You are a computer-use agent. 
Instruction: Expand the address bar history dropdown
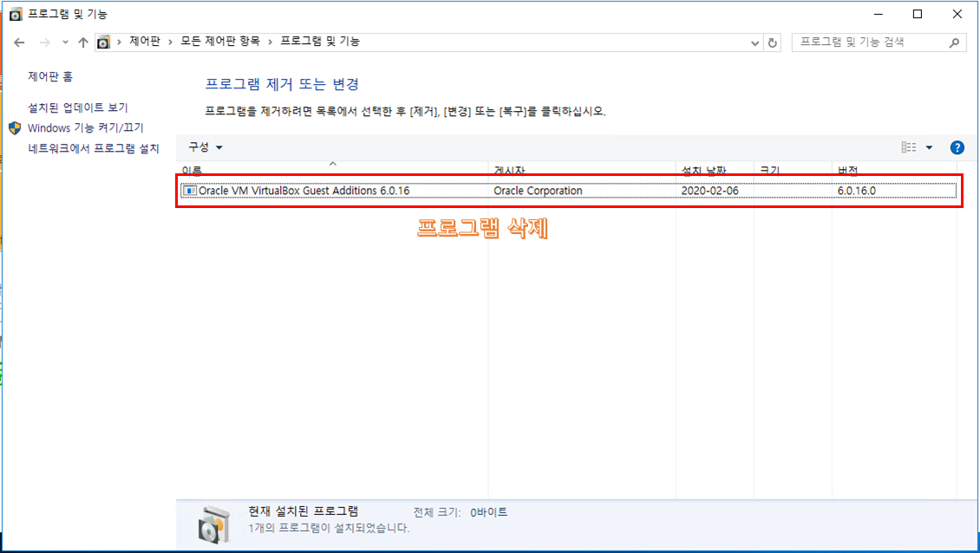point(755,42)
